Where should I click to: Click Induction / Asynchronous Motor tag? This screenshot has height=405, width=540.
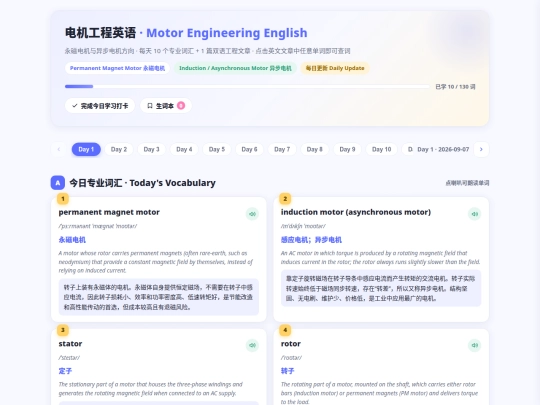235,68
